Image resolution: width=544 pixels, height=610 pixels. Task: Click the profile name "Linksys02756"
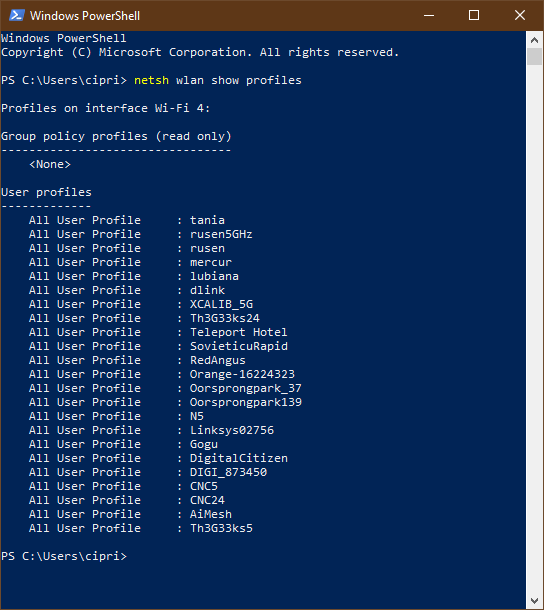click(x=232, y=430)
